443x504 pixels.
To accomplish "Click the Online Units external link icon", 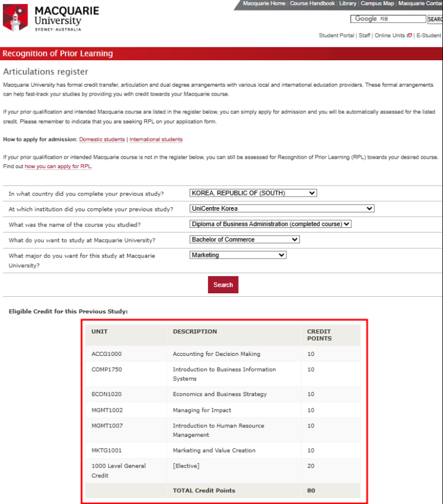I will [x=409, y=35].
